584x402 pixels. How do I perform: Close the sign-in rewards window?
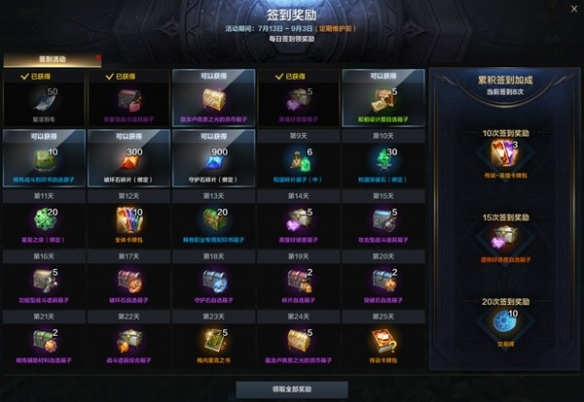point(574,9)
